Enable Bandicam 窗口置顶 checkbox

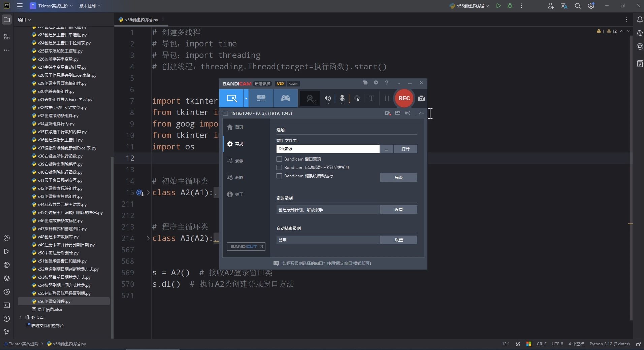[279, 159]
